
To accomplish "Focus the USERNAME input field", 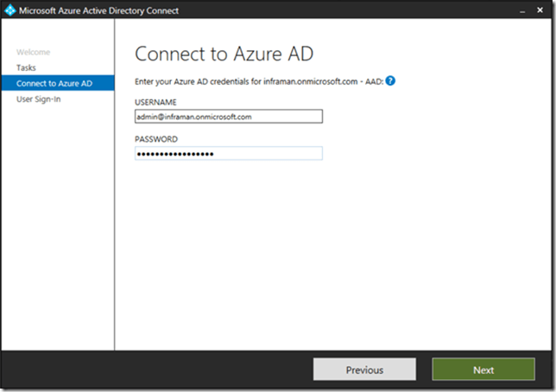I will pyautogui.click(x=228, y=117).
